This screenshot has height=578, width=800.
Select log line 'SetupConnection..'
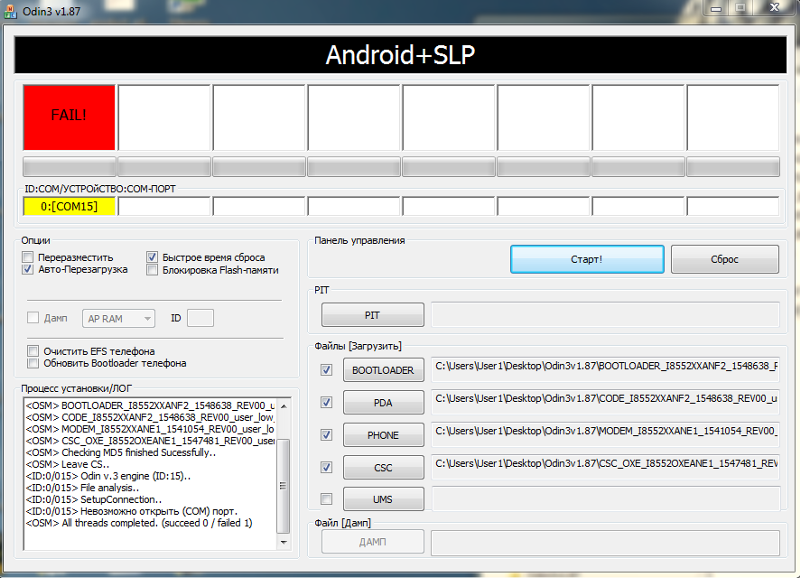pyautogui.click(x=94, y=499)
